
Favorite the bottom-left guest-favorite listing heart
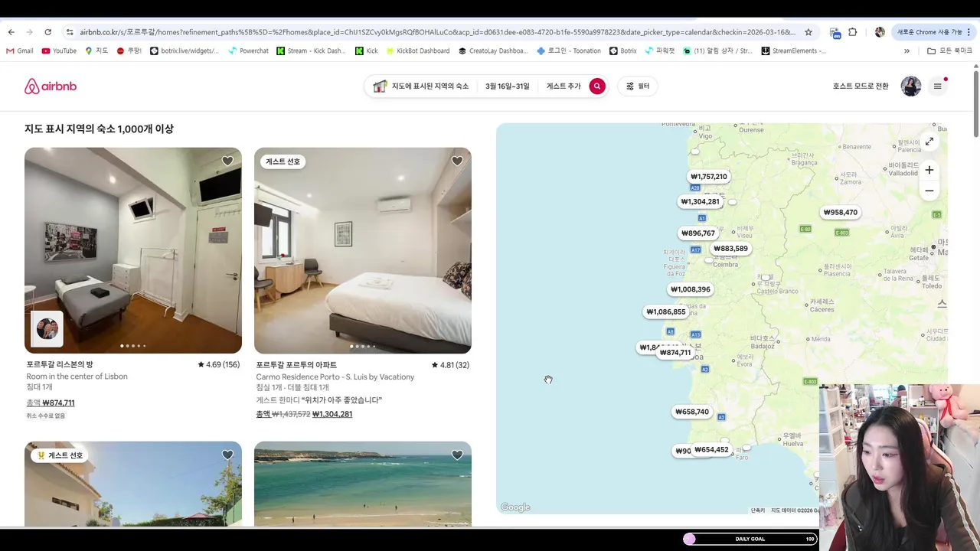click(x=227, y=455)
